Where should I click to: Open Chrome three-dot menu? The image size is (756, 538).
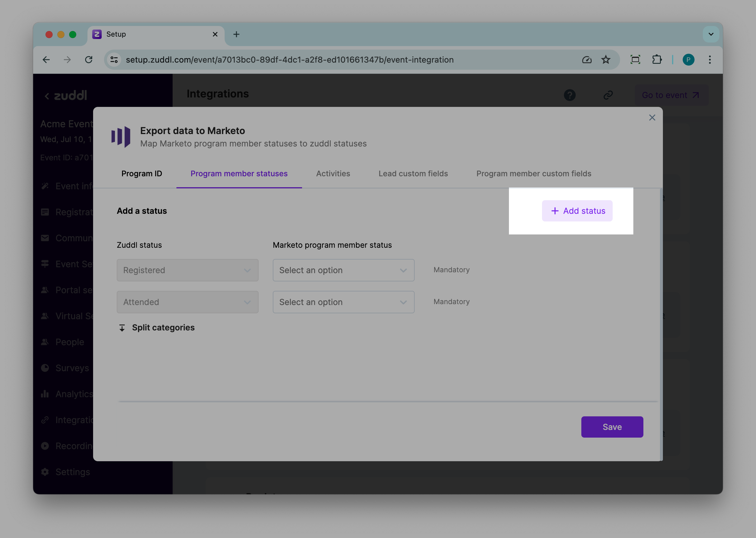[x=710, y=60]
